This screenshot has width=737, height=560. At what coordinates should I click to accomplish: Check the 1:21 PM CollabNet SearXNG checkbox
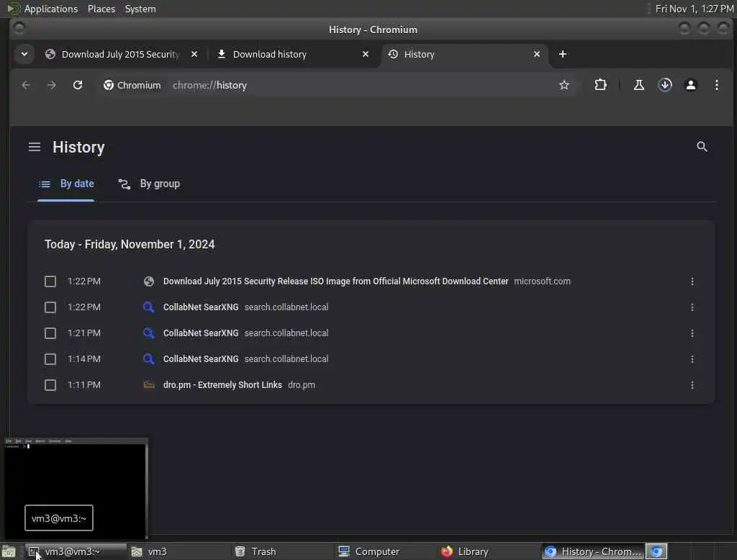pyautogui.click(x=50, y=333)
